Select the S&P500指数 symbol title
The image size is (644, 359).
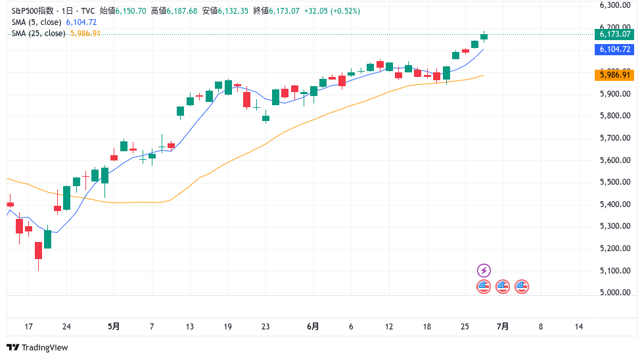point(32,11)
